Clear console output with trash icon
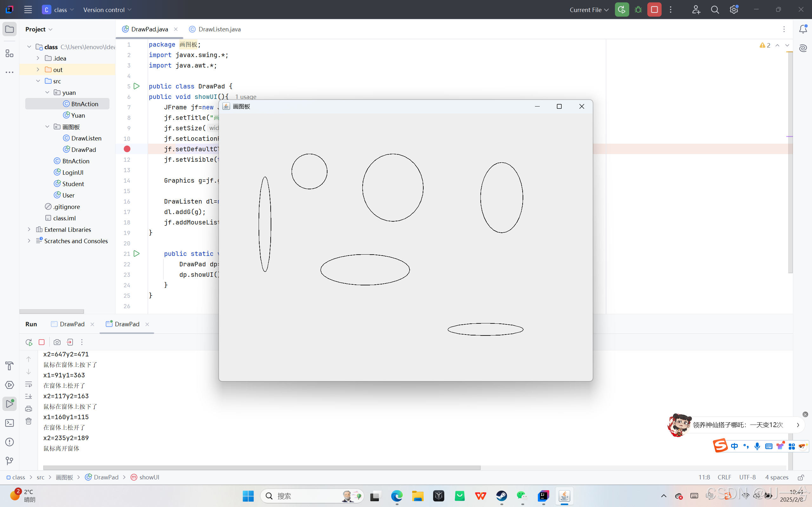 pos(29,421)
